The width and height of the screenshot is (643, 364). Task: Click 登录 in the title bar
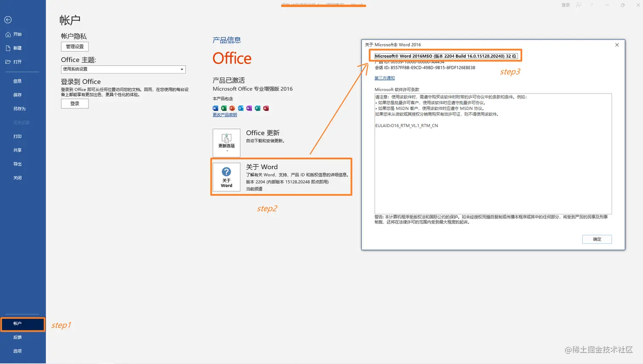566,5
